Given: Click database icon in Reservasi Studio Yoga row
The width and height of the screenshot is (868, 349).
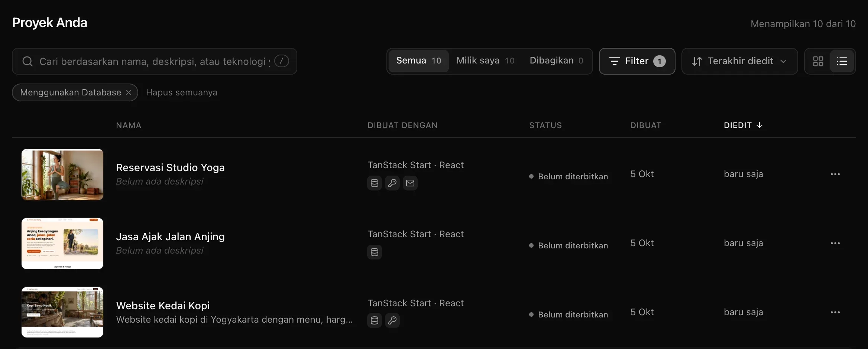Looking at the screenshot, I should click(x=375, y=183).
